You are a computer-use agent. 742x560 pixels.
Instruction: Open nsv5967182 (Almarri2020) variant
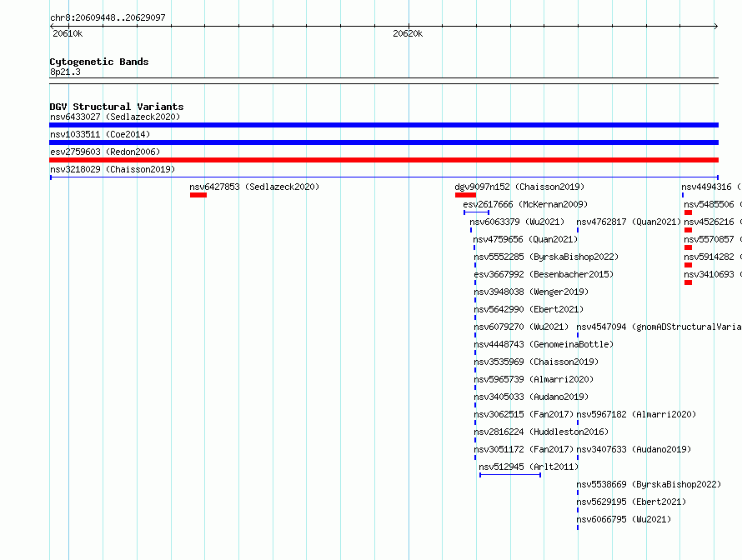636,414
